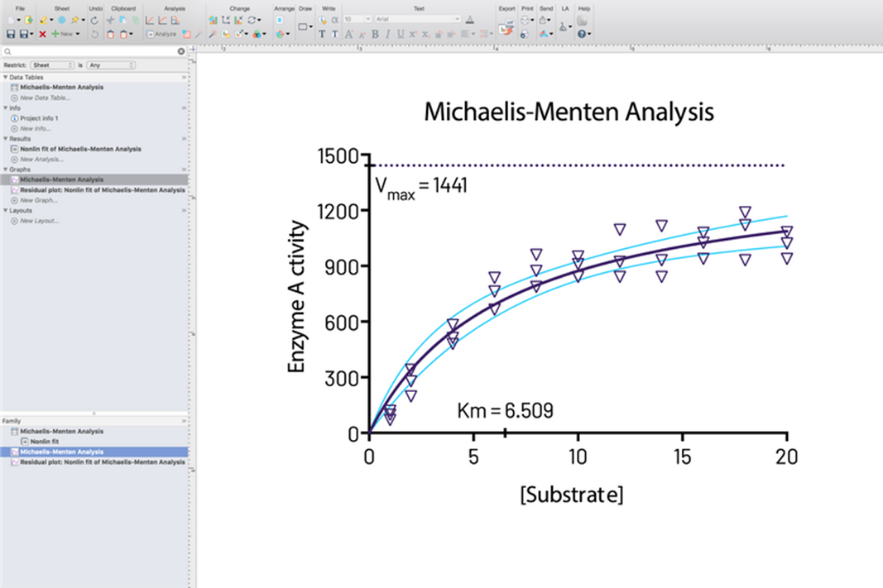Collapse the Data Tables section
Screen dimensions: 883x588
coord(5,77)
